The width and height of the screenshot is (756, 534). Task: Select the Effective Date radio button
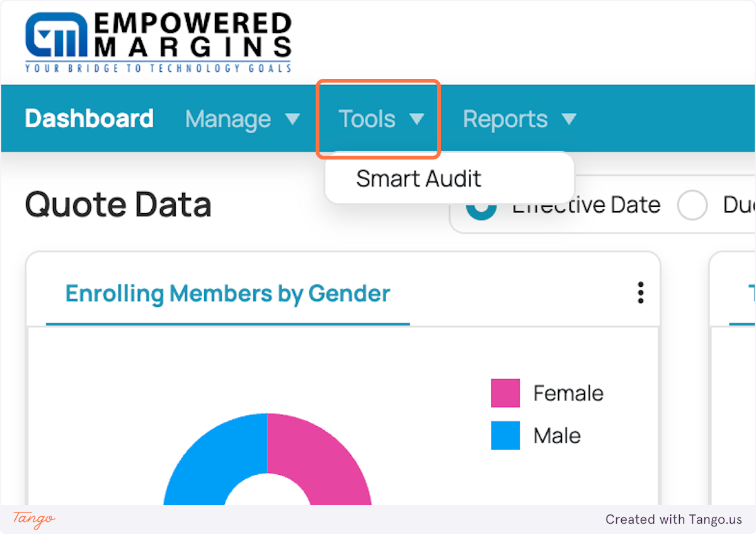coord(482,205)
